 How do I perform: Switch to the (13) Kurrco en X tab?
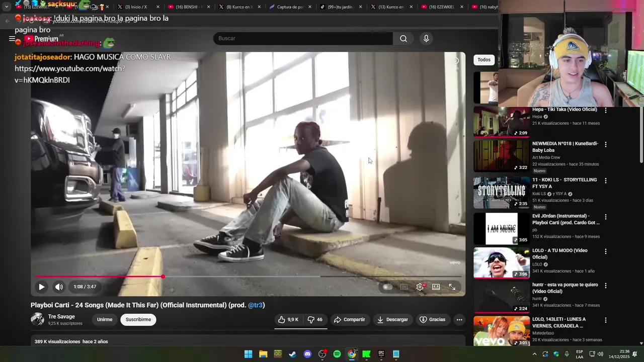click(392, 7)
